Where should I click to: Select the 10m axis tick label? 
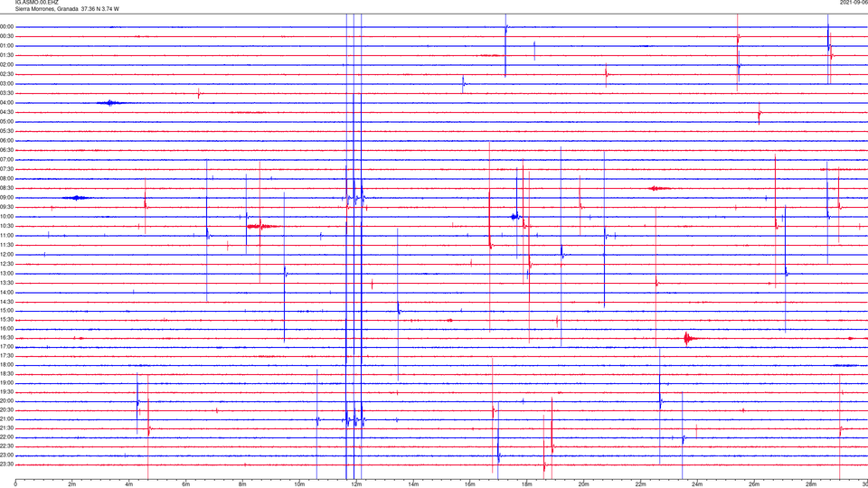(299, 484)
